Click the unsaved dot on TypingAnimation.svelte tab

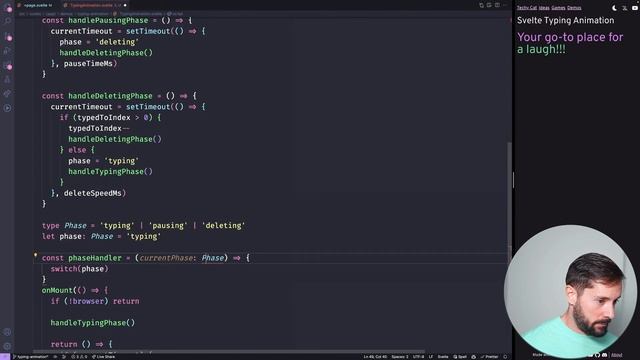coord(125,5)
